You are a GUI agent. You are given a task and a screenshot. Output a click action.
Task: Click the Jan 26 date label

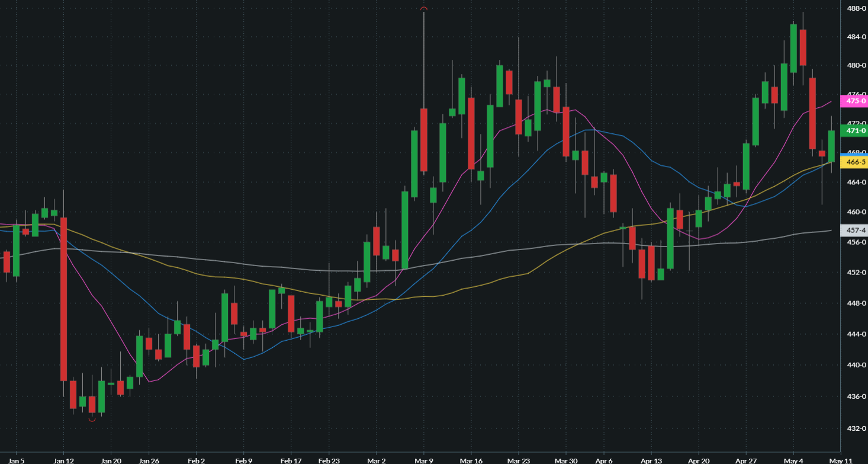[x=149, y=460]
